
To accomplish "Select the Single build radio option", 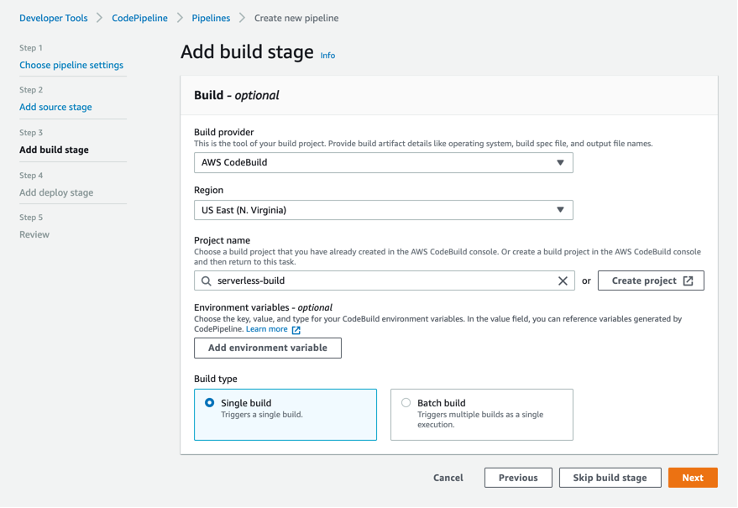I will (x=209, y=403).
